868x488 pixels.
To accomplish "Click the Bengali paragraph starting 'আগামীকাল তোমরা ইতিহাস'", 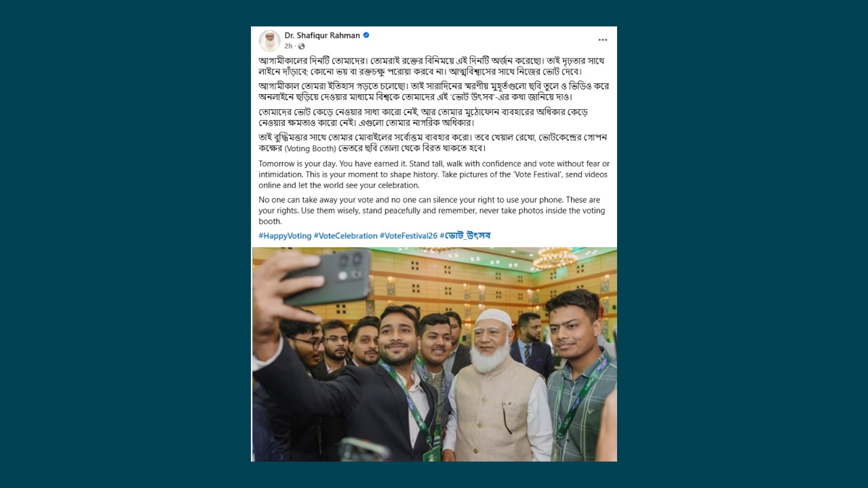I will (x=434, y=91).
